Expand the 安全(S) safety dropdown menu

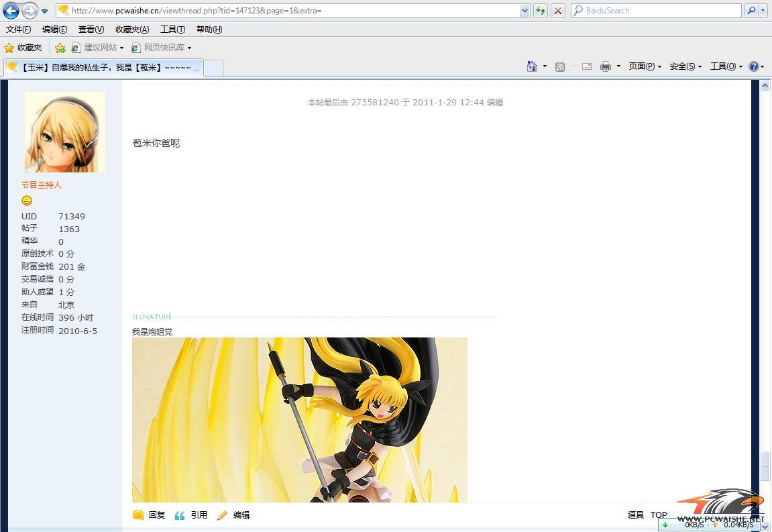pos(685,66)
